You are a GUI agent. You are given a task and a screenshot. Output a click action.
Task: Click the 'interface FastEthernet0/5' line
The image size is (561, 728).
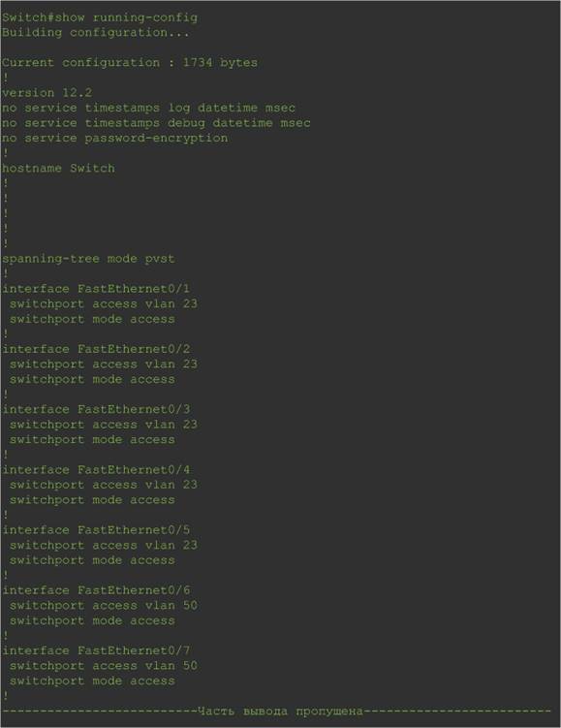tap(96, 530)
